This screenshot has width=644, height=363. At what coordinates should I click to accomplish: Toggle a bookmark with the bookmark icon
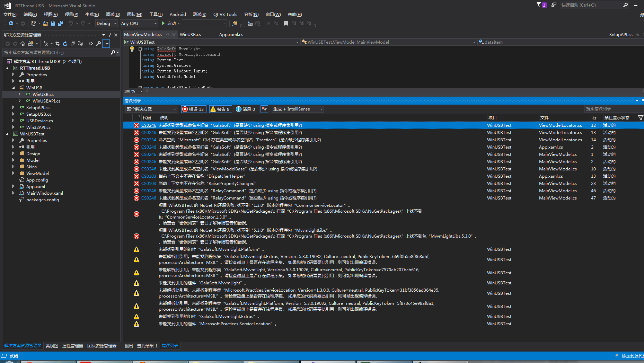coord(286,23)
